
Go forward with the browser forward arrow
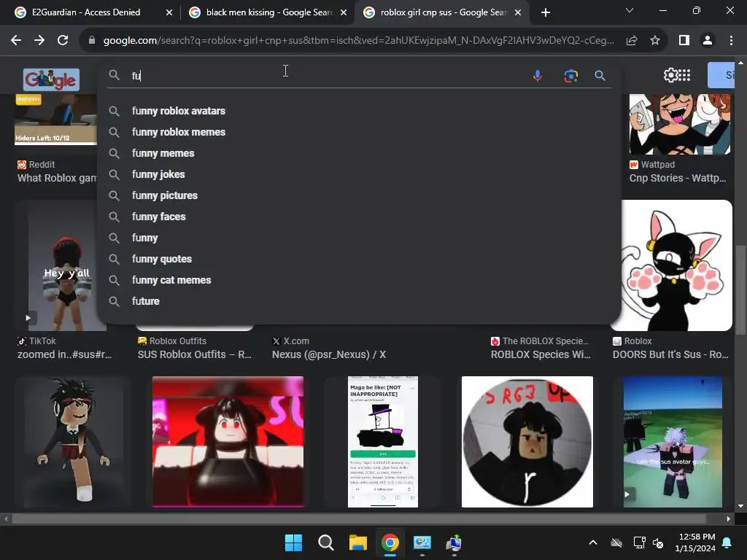[39, 41]
